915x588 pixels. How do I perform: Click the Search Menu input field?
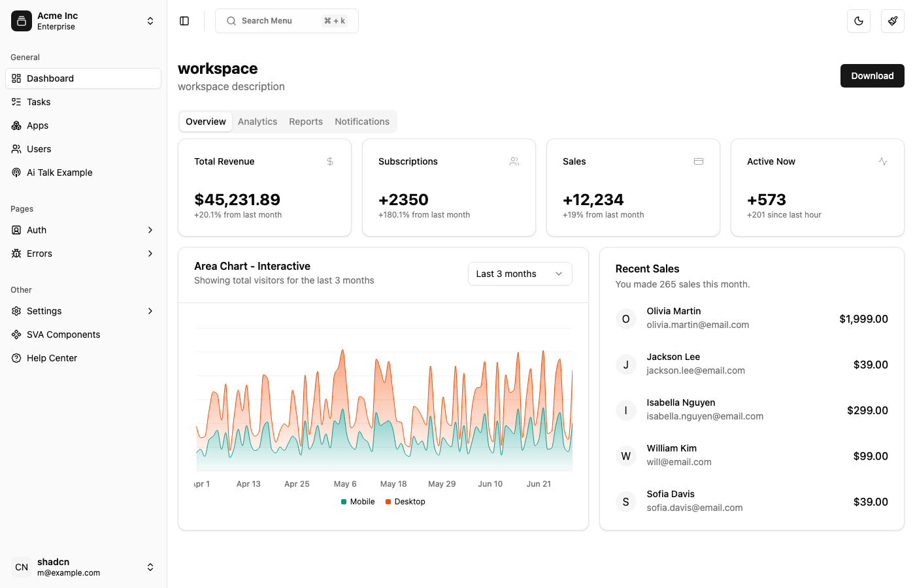coord(286,20)
